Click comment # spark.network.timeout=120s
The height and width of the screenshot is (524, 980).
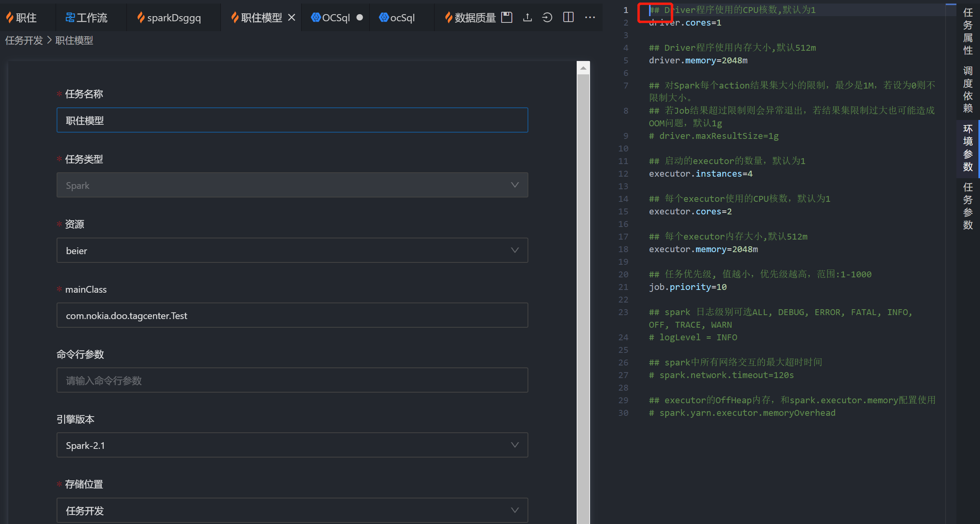(721, 375)
